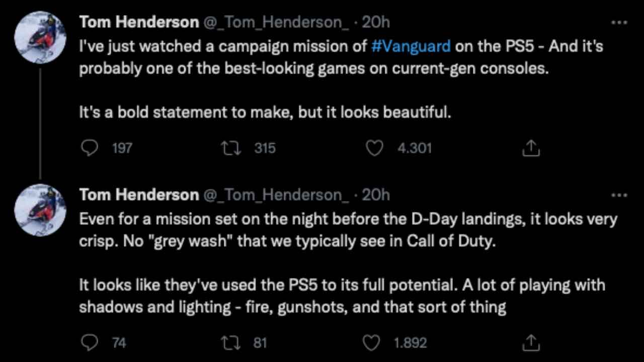Open the 20h timestamp of the D-Day tweet
644x362 pixels.
click(x=375, y=195)
